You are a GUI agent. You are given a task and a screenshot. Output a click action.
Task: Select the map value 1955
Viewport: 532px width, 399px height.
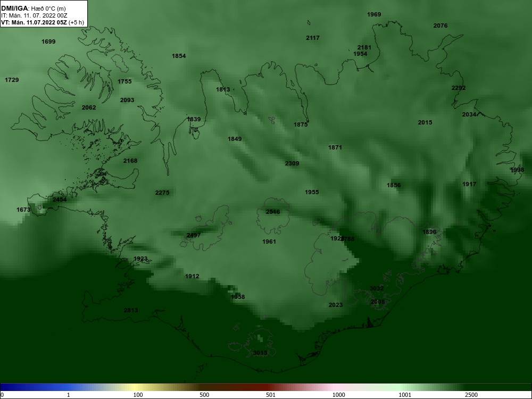(x=312, y=192)
